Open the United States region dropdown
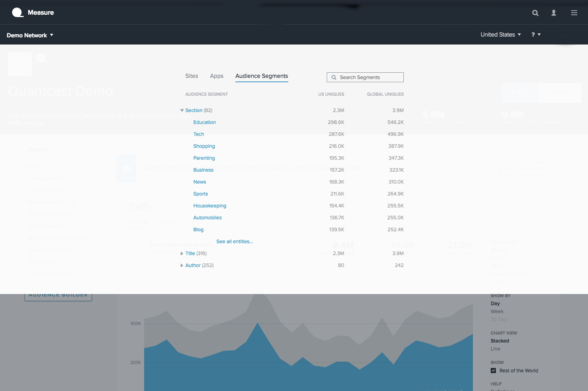The width and height of the screenshot is (588, 391). coord(500,35)
